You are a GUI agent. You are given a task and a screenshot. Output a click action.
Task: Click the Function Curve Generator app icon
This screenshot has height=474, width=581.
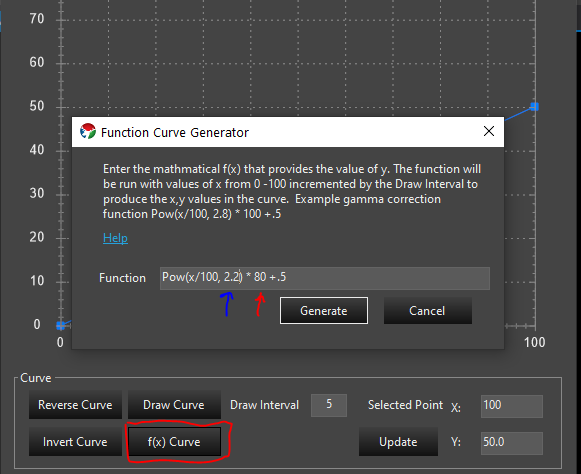88,132
